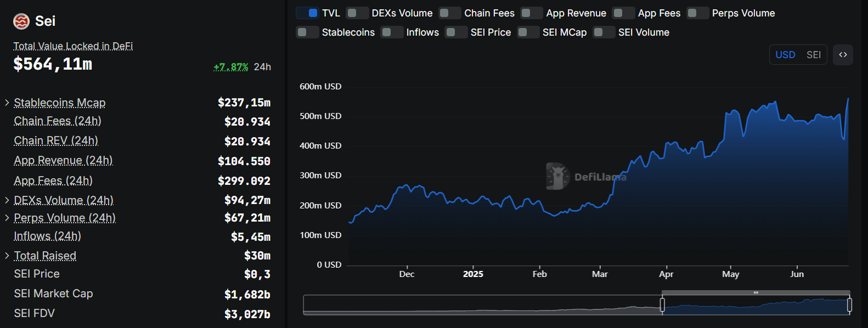Toggle the TVL chart series

(x=307, y=13)
